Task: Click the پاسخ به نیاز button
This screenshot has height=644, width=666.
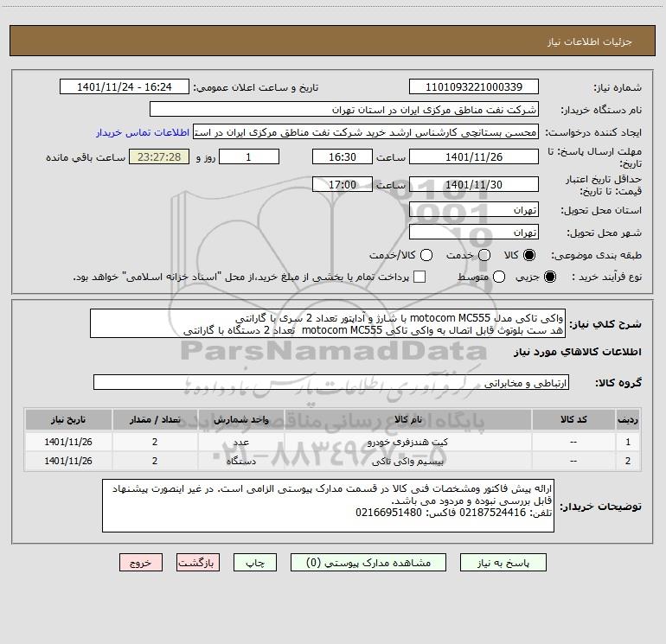Action: [x=503, y=563]
